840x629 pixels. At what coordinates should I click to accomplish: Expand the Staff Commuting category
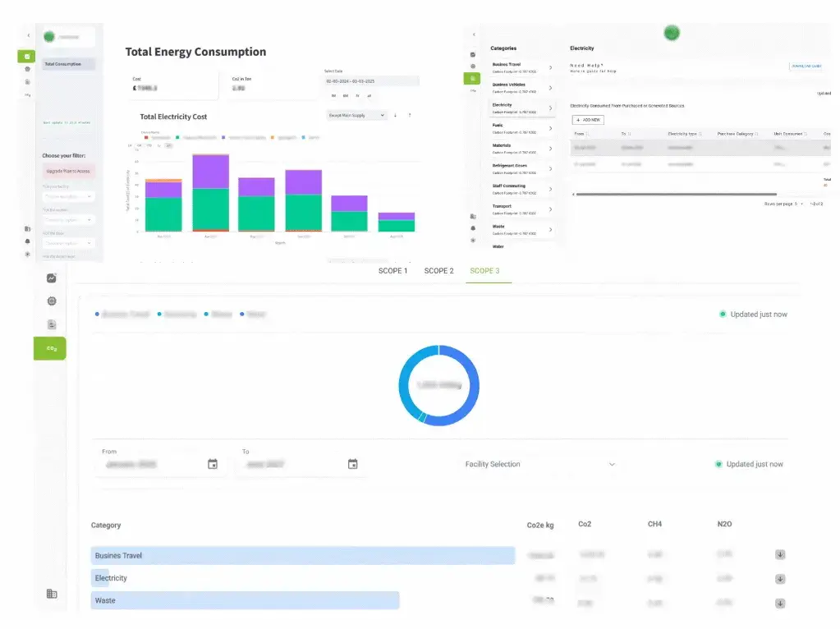coord(550,189)
